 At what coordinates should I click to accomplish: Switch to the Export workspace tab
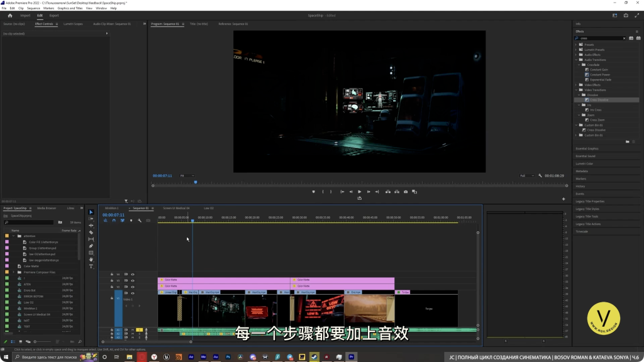[x=54, y=16]
